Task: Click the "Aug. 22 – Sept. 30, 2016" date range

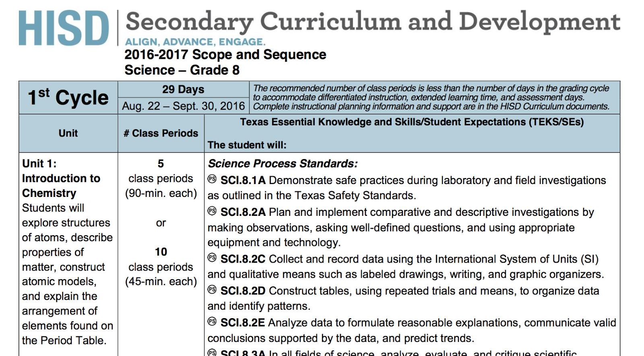Action: click(183, 106)
